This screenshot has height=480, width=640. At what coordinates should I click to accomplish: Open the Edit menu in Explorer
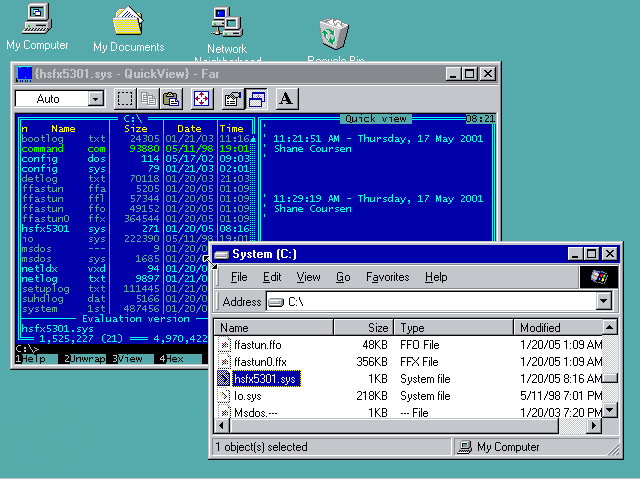point(272,277)
